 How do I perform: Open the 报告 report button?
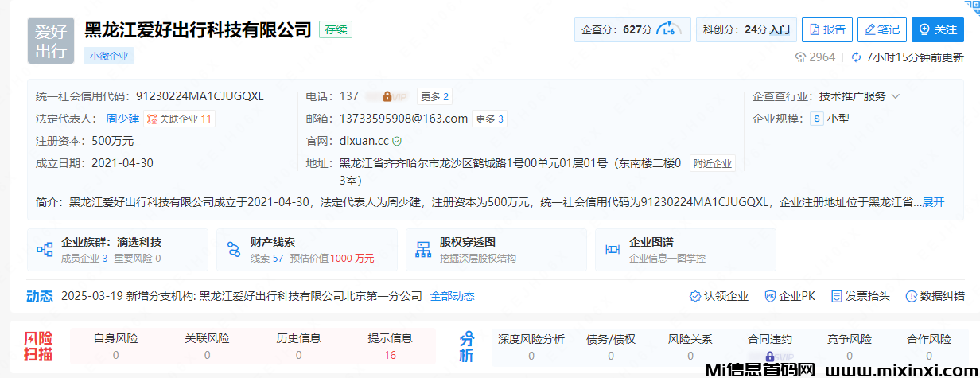point(827,29)
